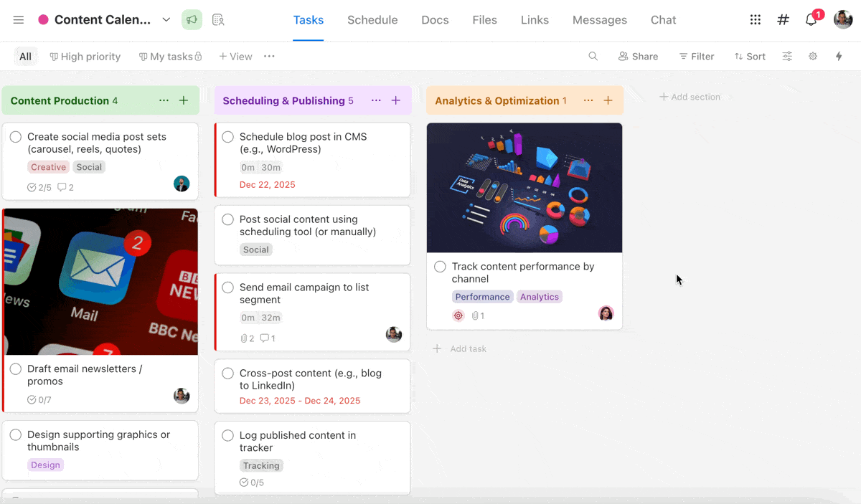
Task: Click assignee avatar on Send email campaign card
Action: (394, 334)
